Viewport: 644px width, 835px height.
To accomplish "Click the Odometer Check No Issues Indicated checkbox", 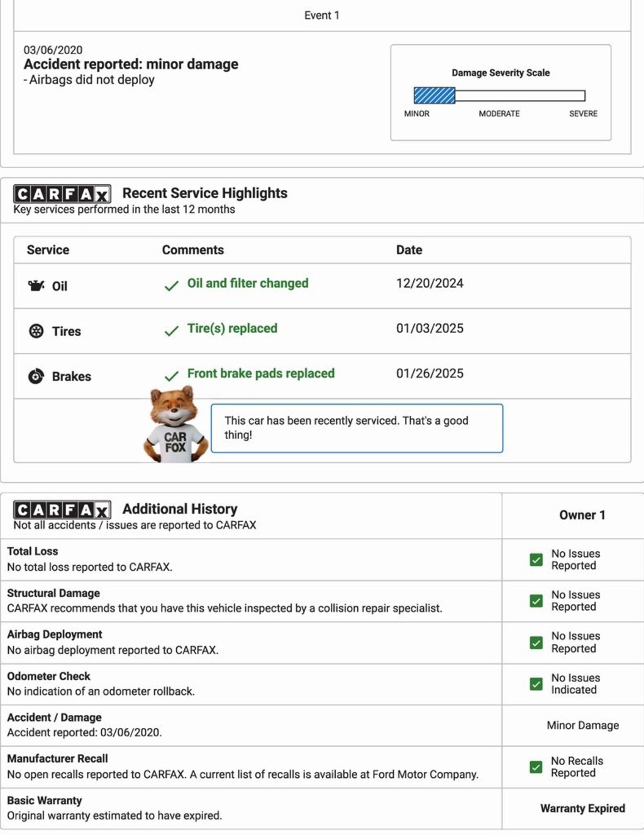I will click(536, 684).
